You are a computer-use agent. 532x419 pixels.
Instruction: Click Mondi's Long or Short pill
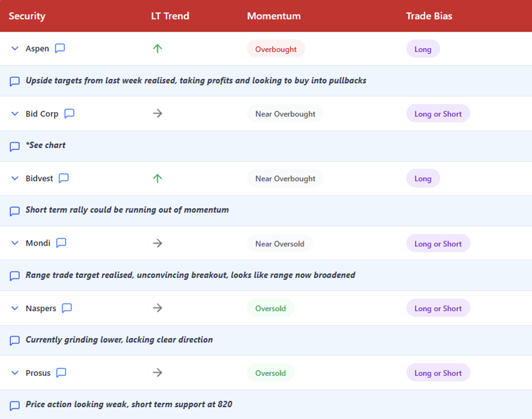click(438, 243)
